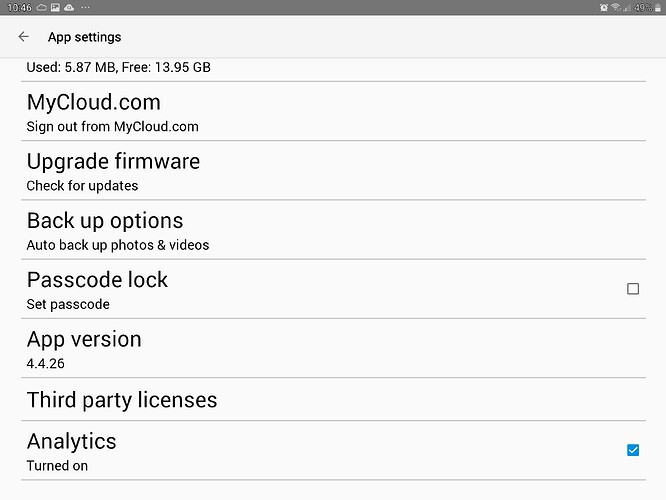Tap the Passcode lock row title
The image size is (666, 500).
pyautogui.click(x=97, y=280)
